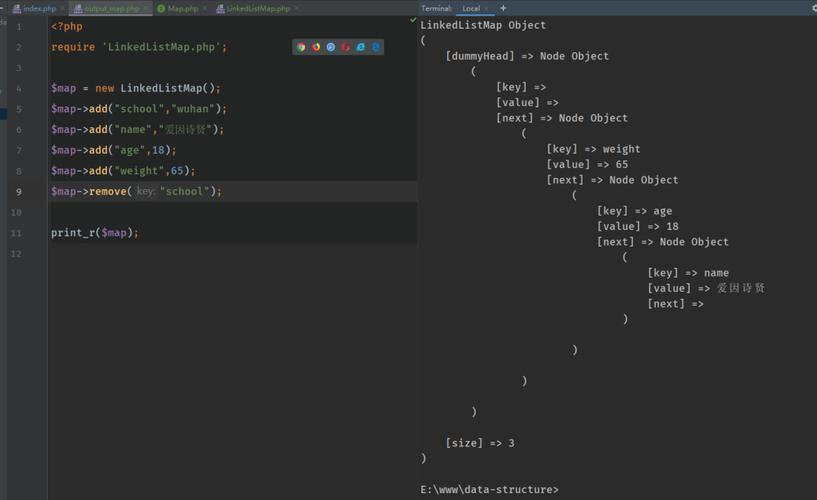Screen dimensions: 817x500
Task: Click 'LinkedListMap.php' string in require line
Action: coord(162,47)
